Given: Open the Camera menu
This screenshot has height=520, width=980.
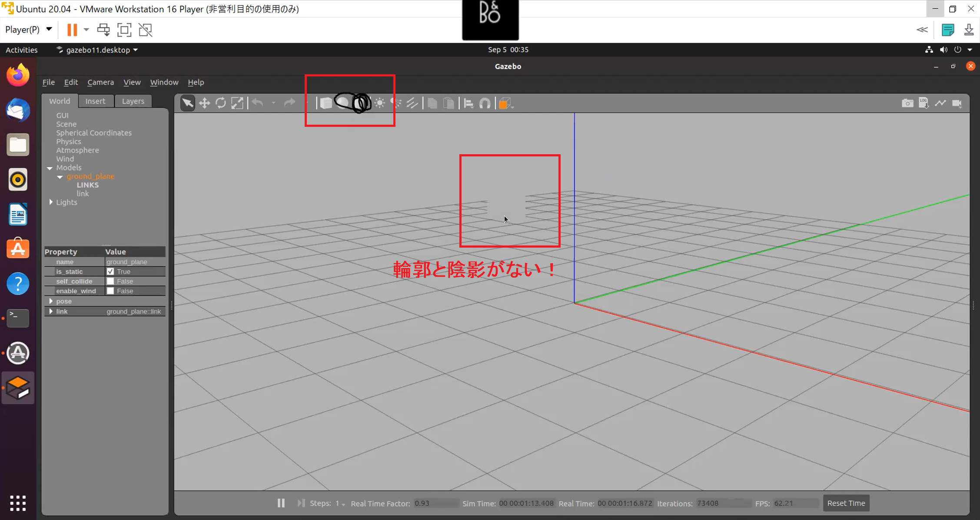Looking at the screenshot, I should [100, 82].
